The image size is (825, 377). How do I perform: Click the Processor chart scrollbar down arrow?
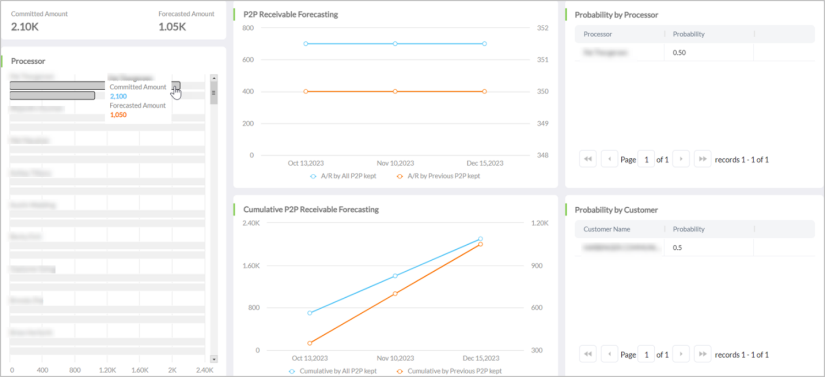(214, 359)
